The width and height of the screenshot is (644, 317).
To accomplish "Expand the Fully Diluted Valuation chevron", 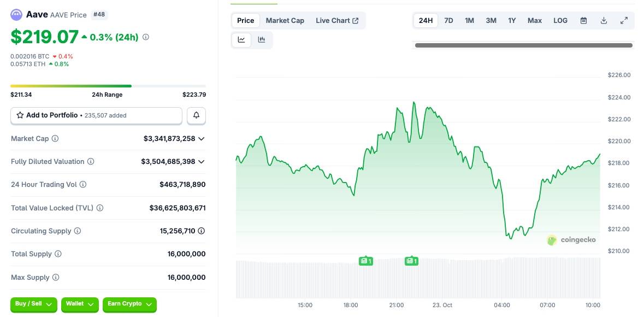I will [201, 161].
